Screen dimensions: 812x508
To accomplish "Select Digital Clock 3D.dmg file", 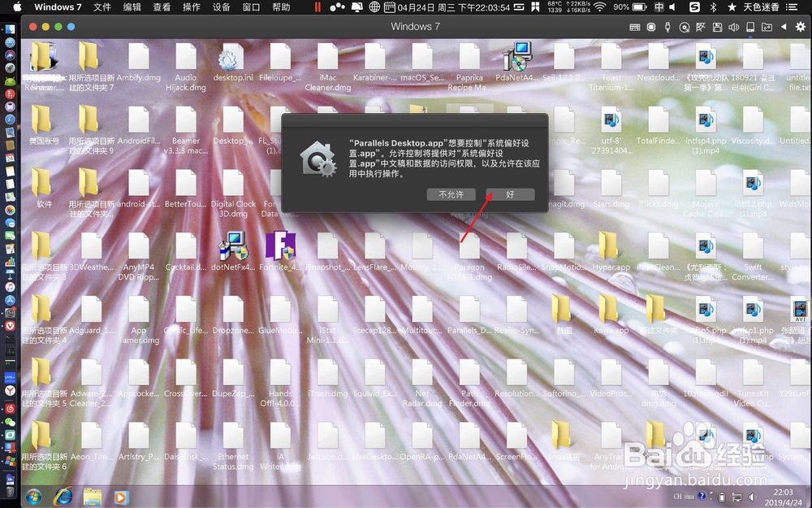I will coord(233,194).
